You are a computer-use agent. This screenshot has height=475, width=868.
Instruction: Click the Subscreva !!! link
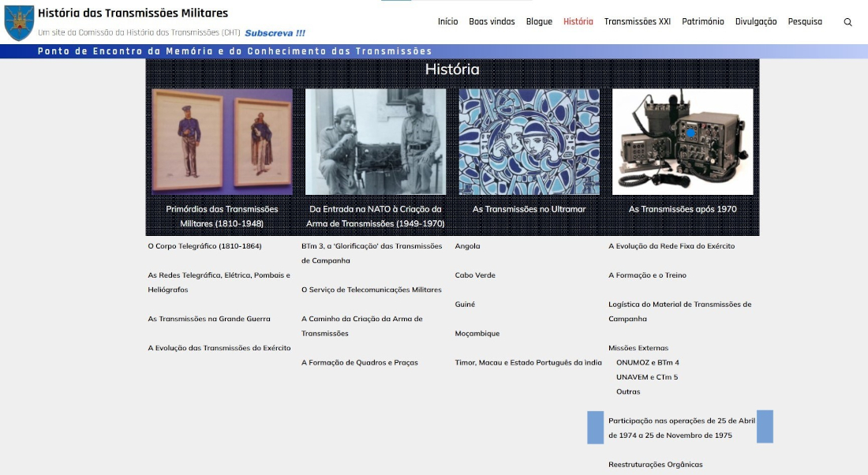coord(275,33)
